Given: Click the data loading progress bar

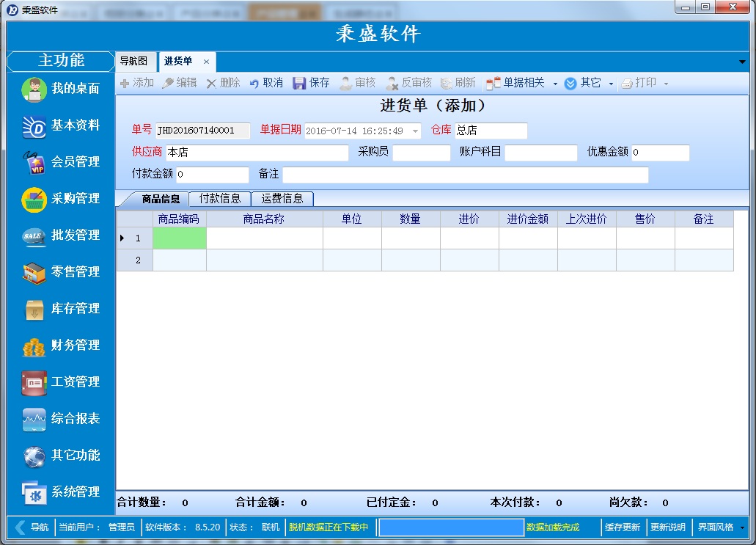Looking at the screenshot, I should [451, 527].
